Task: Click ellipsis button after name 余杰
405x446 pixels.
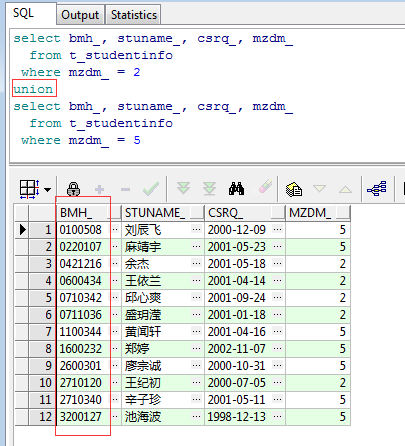Action: tap(196, 263)
